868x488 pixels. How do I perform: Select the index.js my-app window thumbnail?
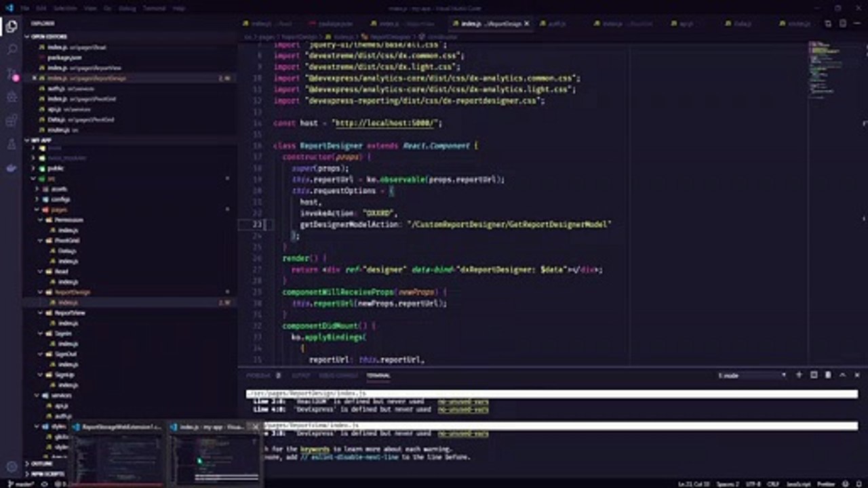pyautogui.click(x=215, y=453)
